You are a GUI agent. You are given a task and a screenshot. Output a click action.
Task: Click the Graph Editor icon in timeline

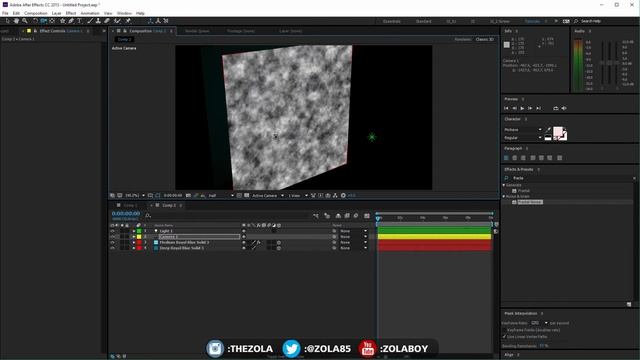[367, 216]
